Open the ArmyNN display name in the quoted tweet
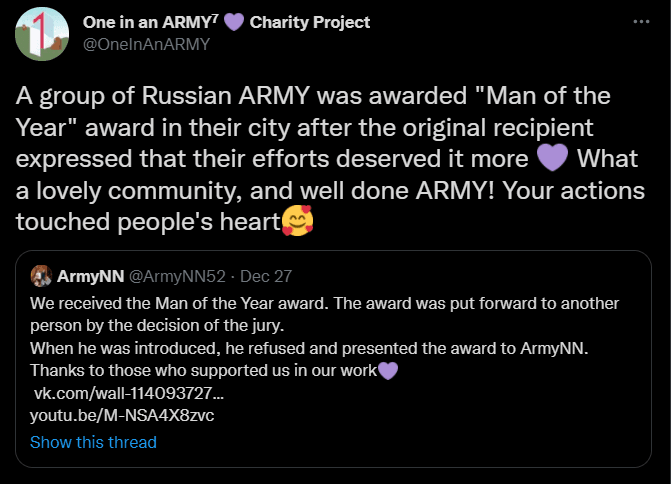The width and height of the screenshot is (671, 484). pyautogui.click(x=91, y=276)
